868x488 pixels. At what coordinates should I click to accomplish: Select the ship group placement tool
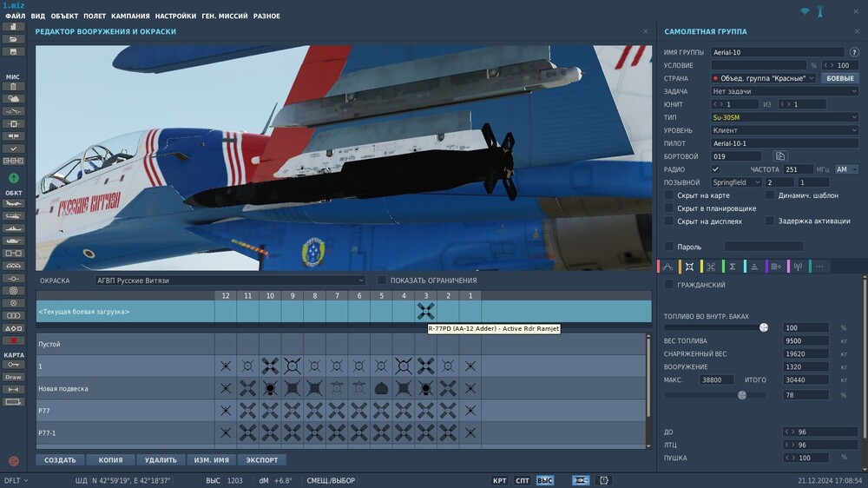(x=13, y=228)
